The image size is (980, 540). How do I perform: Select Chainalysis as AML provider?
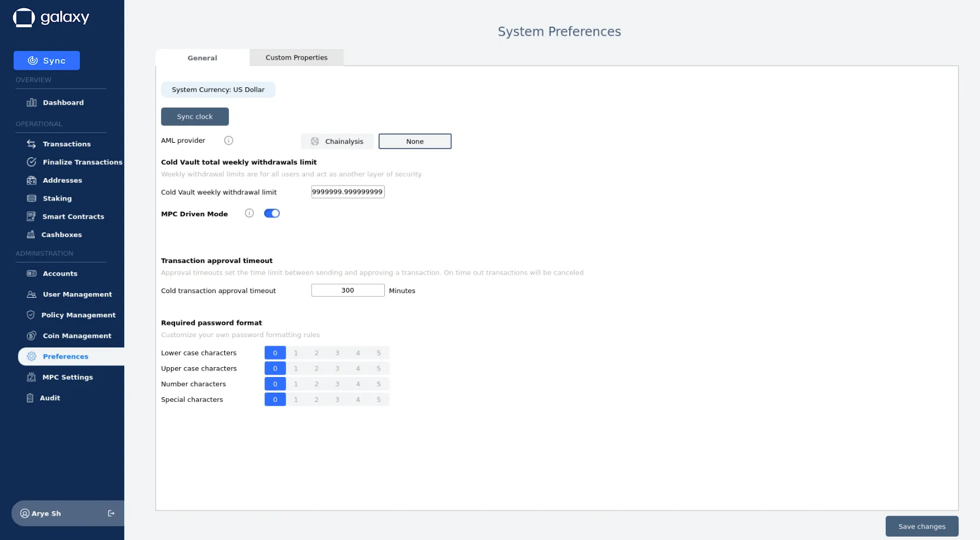(x=337, y=141)
